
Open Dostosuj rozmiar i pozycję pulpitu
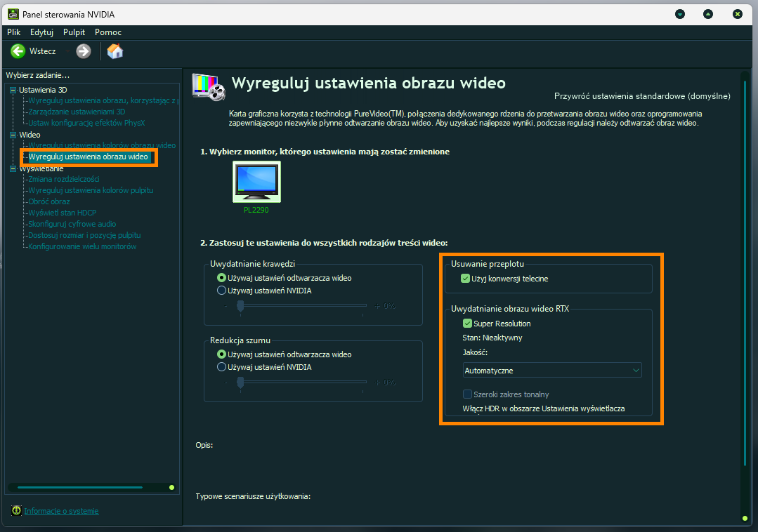point(84,235)
